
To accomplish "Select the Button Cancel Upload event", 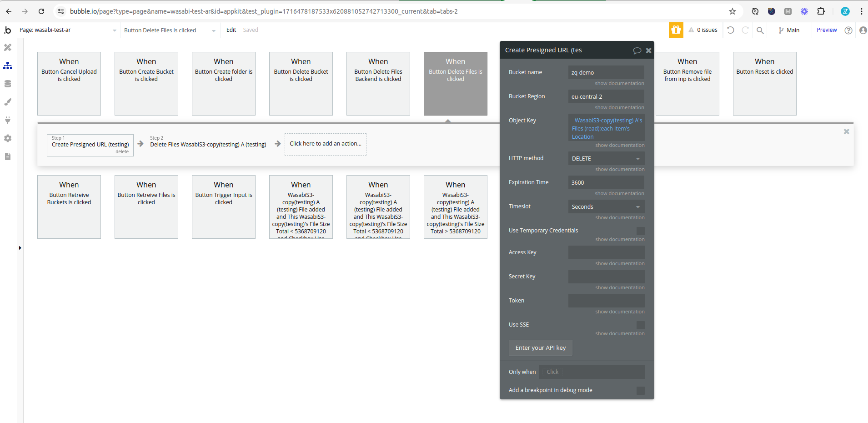I will coord(69,84).
